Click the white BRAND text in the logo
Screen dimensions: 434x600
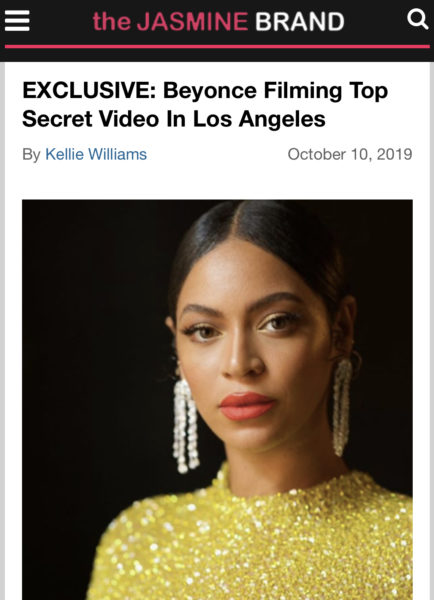pos(300,21)
